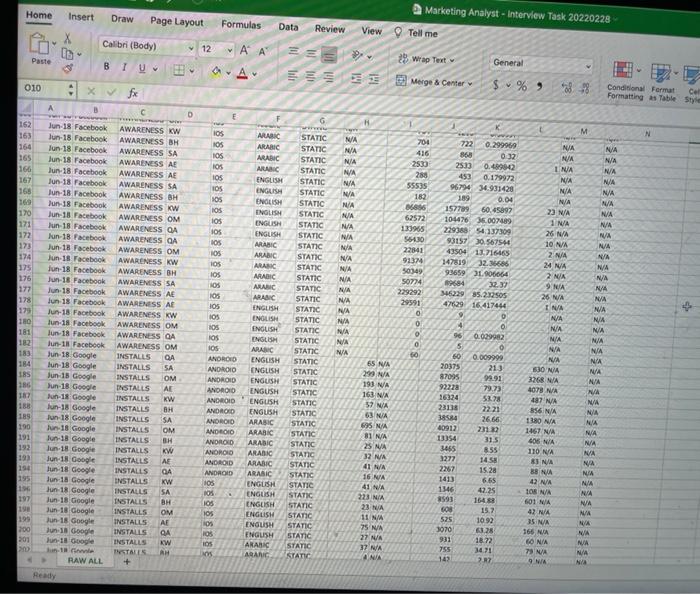Click the Comma Style icon
The height and width of the screenshot is (594, 700).
tap(539, 86)
